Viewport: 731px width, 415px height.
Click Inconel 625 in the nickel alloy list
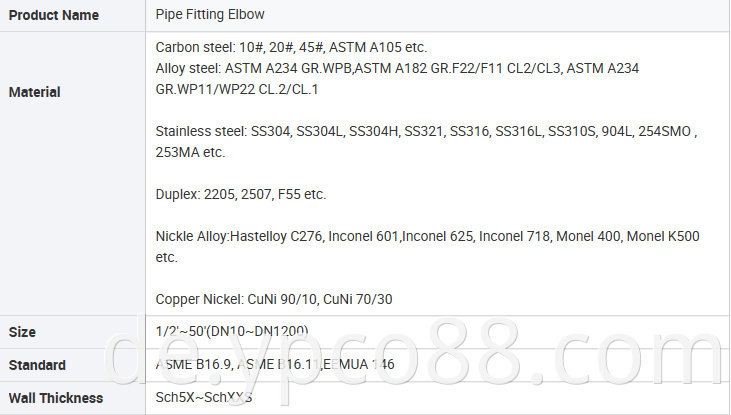[x=437, y=236]
